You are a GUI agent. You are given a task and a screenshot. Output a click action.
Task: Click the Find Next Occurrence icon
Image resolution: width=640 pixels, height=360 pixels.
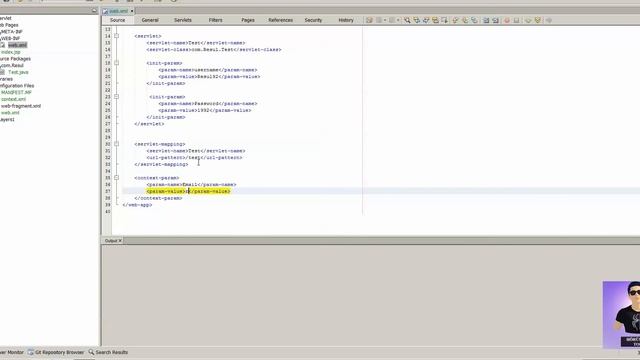(x=426, y=20)
